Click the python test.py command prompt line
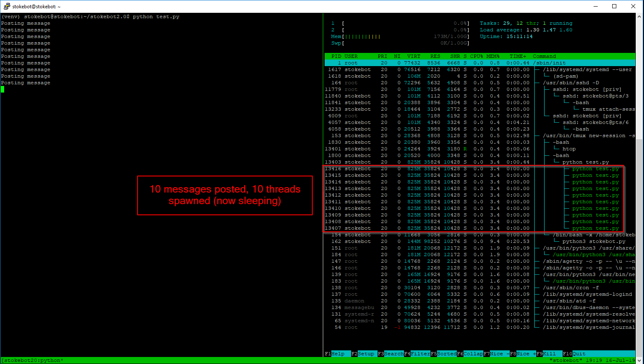 tap(90, 17)
